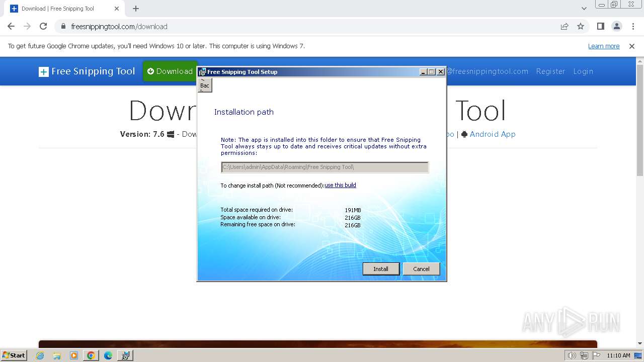Click the Back button in setup dialog
The image size is (644, 362).
[x=205, y=85]
